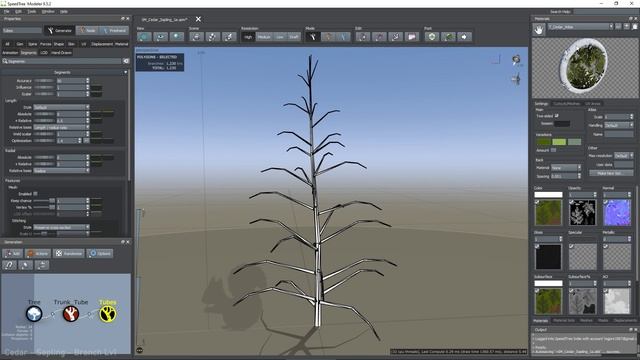This screenshot has width=640, height=360.
Task: Open the Hand Drawn property tab
Action: (x=61, y=53)
